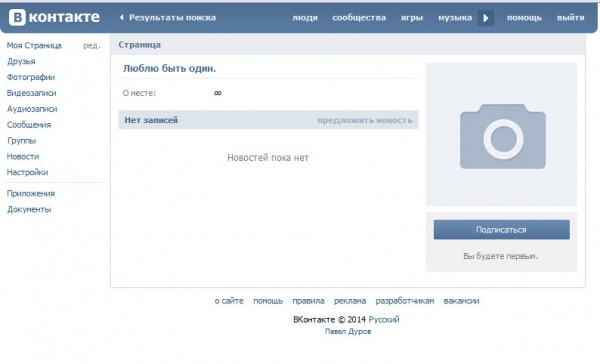The width and height of the screenshot is (600, 364).
Task: Click the О месте: label
Action: 139,93
